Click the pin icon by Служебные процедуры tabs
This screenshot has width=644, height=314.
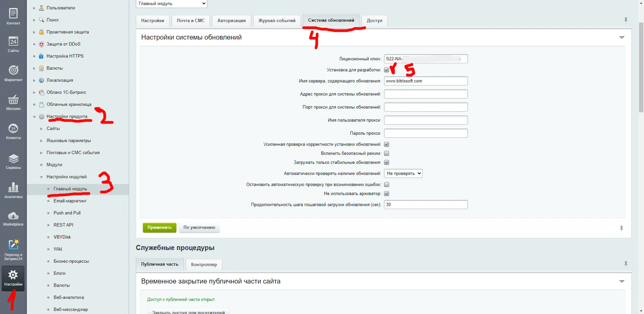[626, 264]
